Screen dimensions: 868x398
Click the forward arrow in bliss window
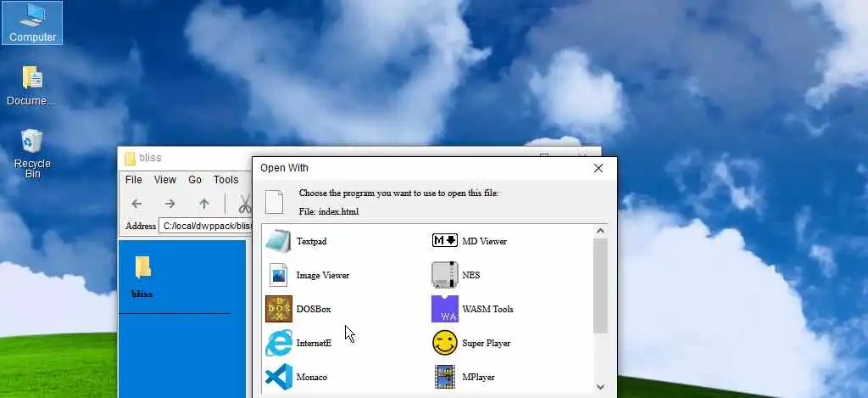(x=170, y=204)
